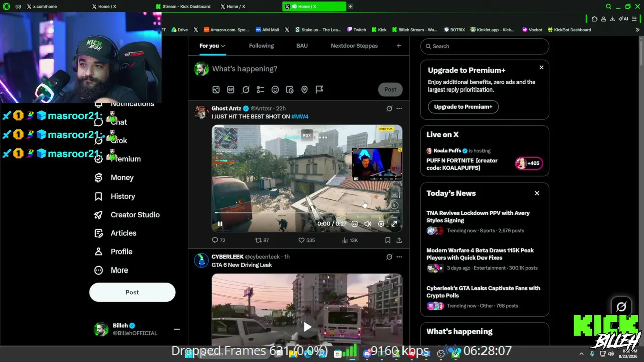The width and height of the screenshot is (644, 362).
Task: Toggle closed captions on the MW4 video
Action: [355, 224]
